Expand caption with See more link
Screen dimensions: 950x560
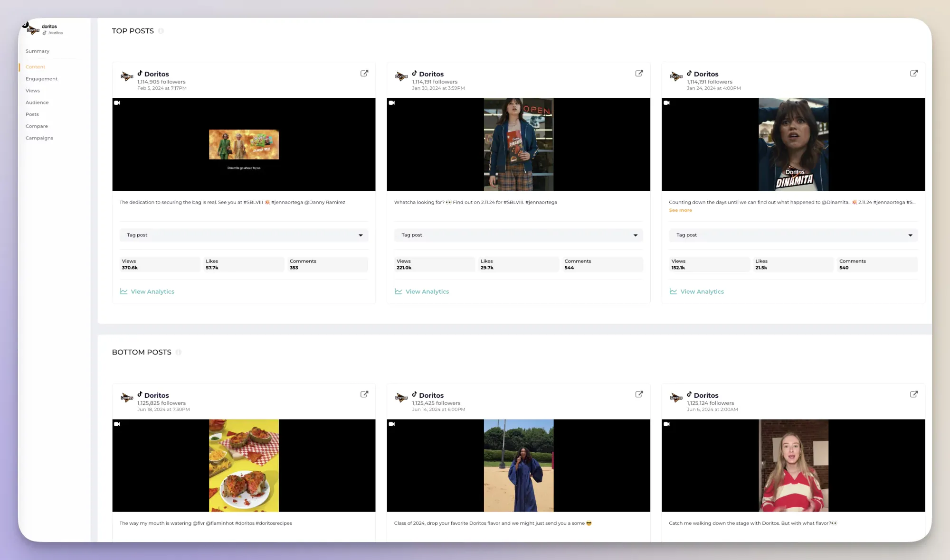(x=680, y=210)
